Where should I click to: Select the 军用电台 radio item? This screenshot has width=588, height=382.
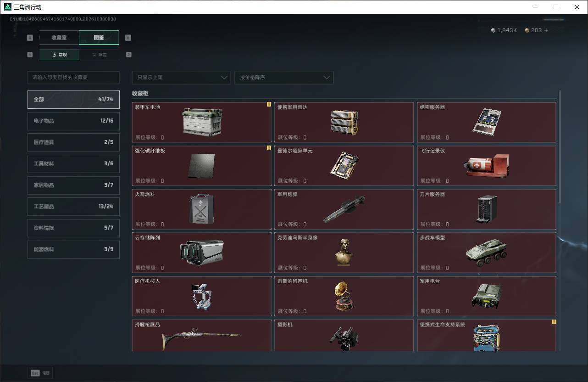pos(487,296)
